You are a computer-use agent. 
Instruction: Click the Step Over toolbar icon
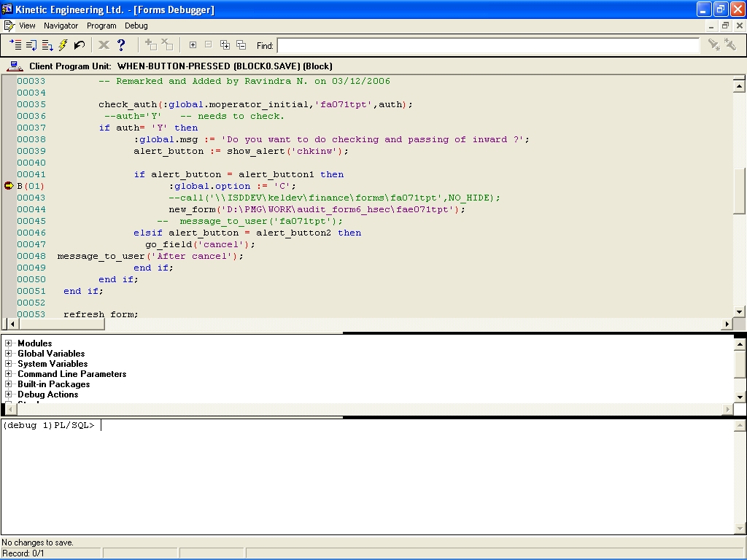coord(31,45)
